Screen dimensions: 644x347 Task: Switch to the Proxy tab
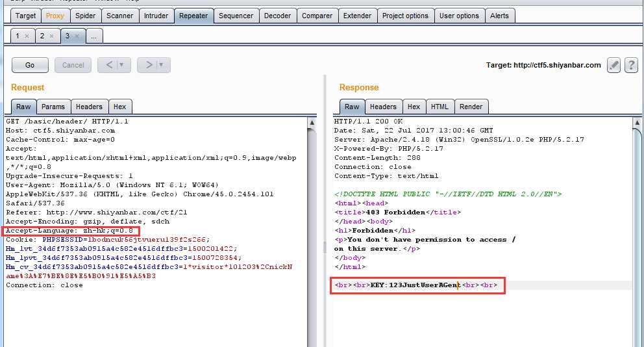click(55, 16)
